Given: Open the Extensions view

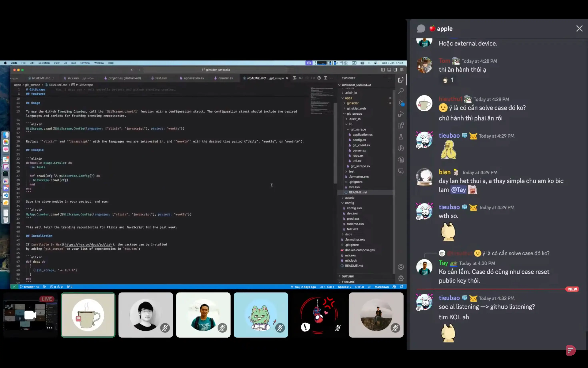Looking at the screenshot, I should click(401, 125).
